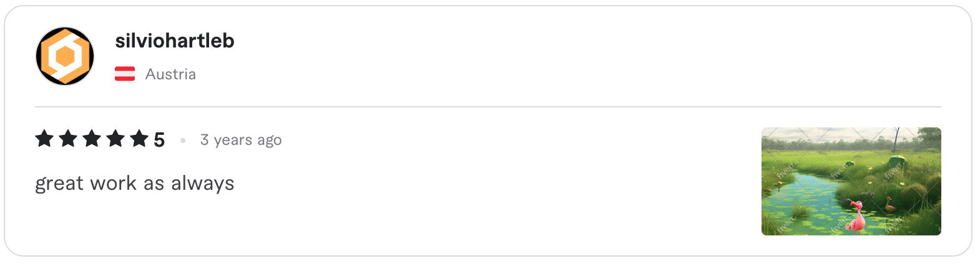
Task: Click the brown duck in the thumbnail
Action: (889, 204)
